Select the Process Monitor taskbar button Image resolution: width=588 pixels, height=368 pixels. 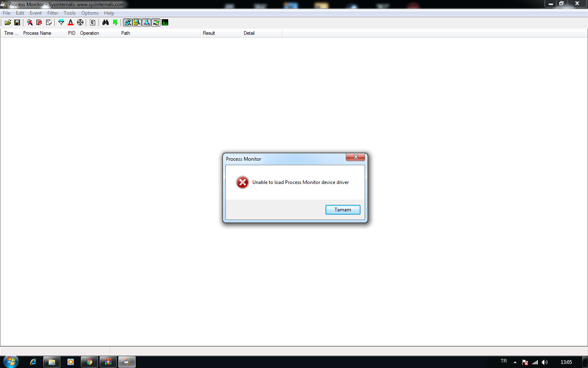[127, 362]
